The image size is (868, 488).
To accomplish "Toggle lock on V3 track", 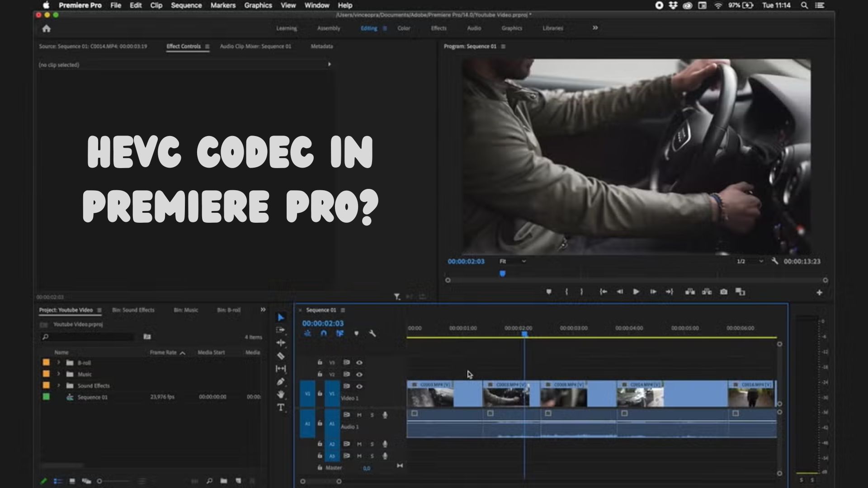I will tap(320, 362).
